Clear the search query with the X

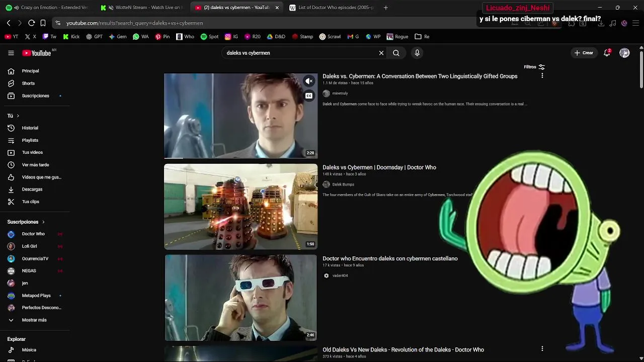pos(381,53)
